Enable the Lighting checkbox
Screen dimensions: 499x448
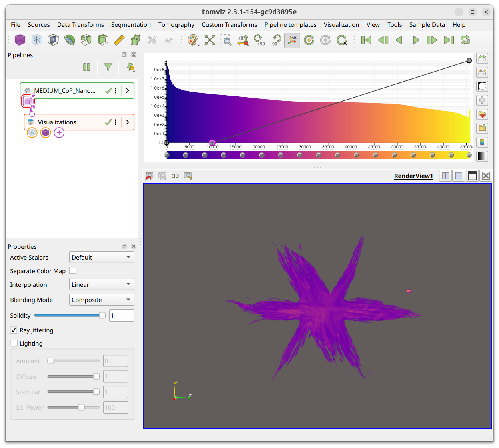(14, 343)
